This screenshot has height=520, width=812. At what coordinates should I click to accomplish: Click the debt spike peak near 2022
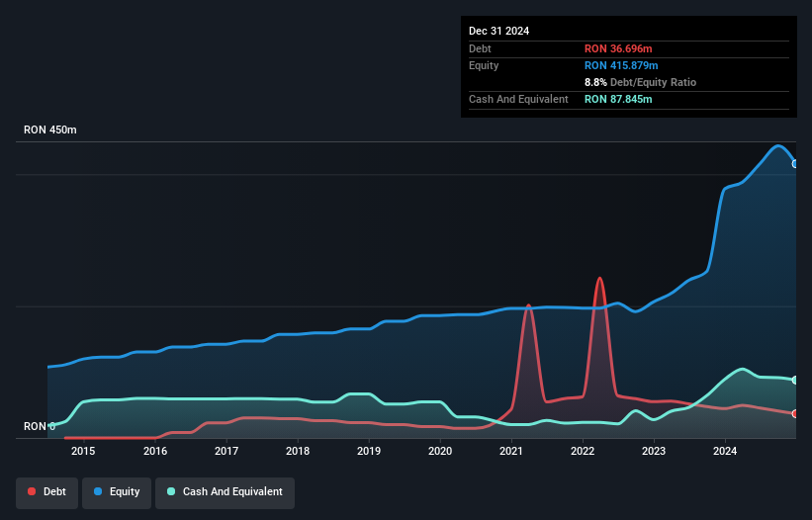tap(599, 279)
